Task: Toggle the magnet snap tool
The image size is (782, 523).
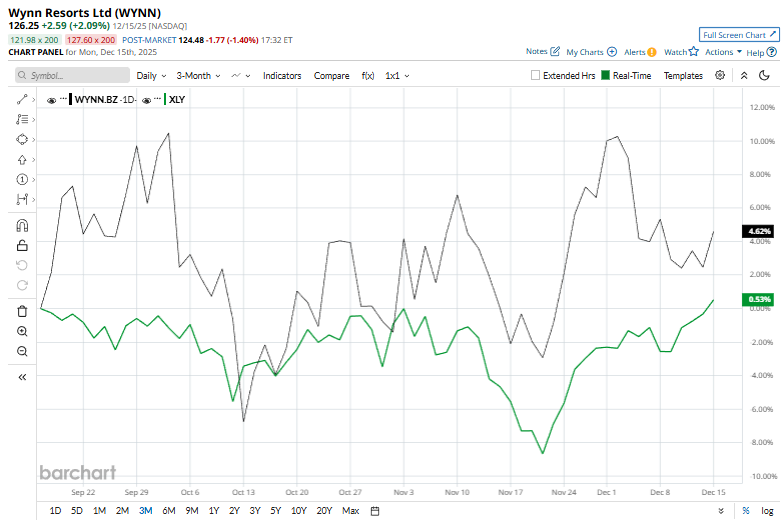Action: (22, 225)
